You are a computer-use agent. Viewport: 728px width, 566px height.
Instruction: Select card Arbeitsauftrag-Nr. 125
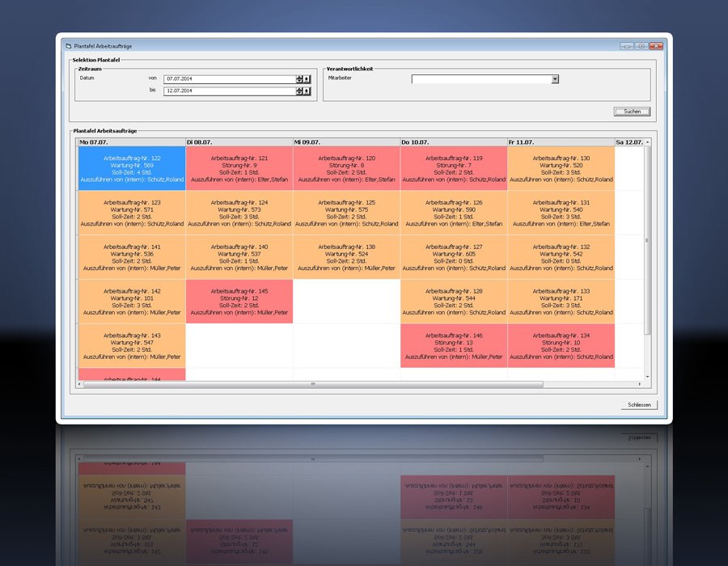[346, 213]
